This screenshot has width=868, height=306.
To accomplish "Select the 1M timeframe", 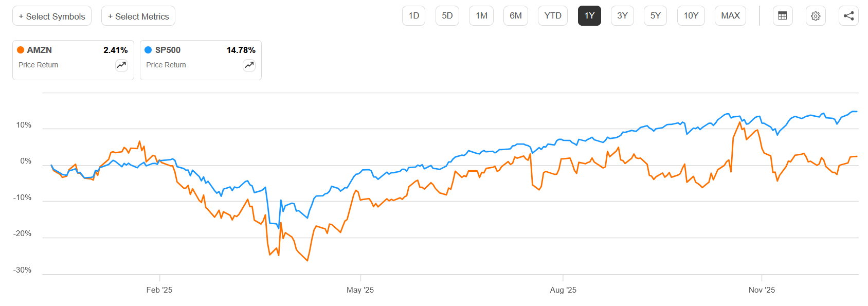I will pos(481,15).
